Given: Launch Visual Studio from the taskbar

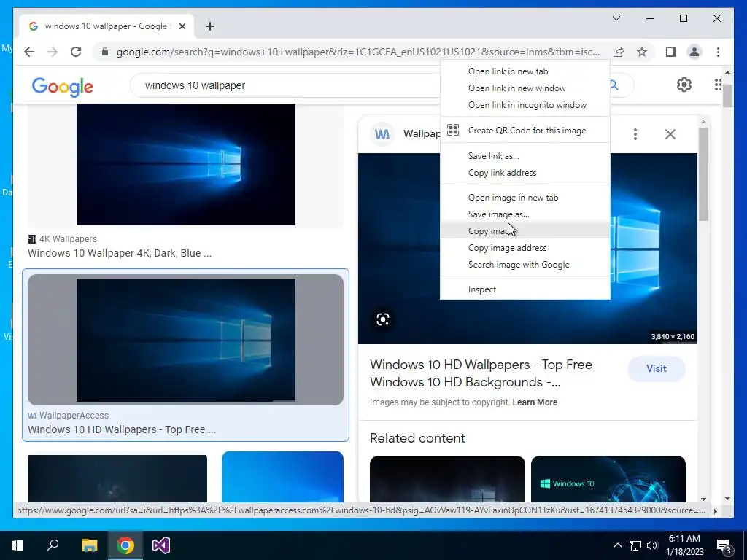Looking at the screenshot, I should click(161, 545).
